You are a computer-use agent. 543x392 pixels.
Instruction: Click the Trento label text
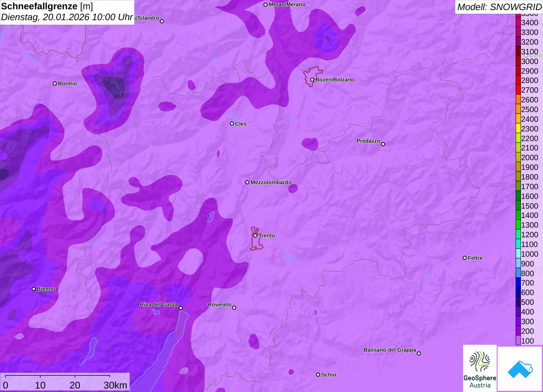click(x=267, y=235)
